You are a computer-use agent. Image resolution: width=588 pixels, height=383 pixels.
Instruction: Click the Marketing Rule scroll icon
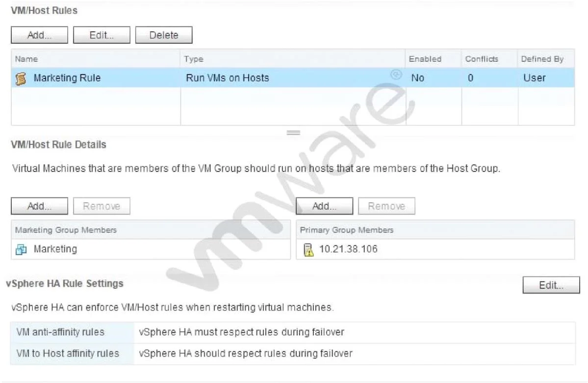(x=21, y=78)
